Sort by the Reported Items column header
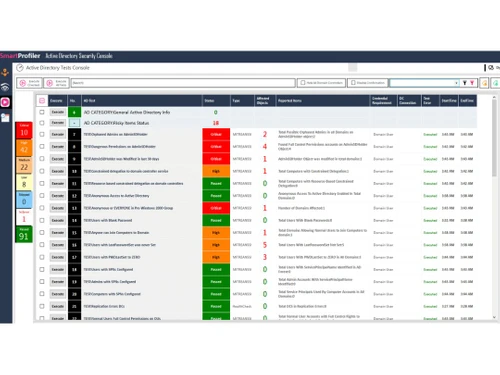Image resolution: width=500 pixels, height=375 pixels. [323, 101]
